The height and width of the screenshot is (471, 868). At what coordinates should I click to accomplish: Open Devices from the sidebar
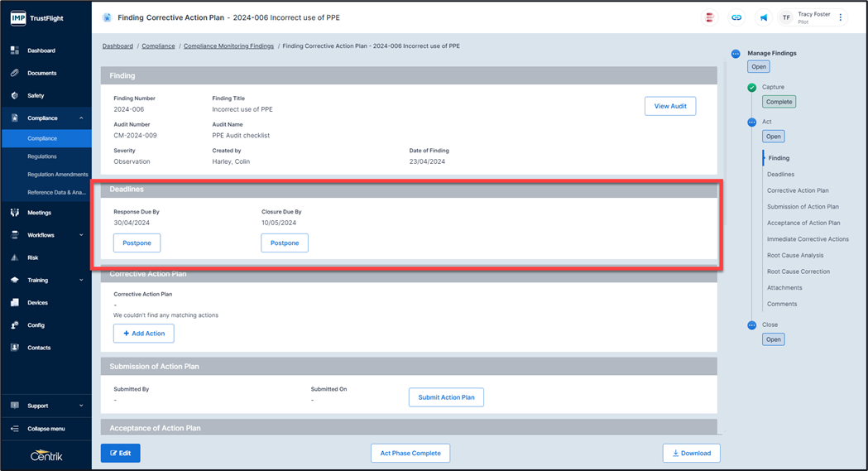point(37,302)
